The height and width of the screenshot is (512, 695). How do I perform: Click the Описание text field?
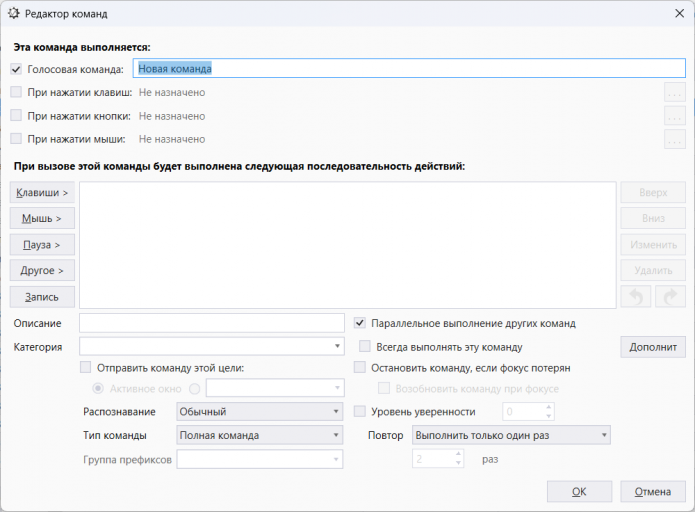212,323
